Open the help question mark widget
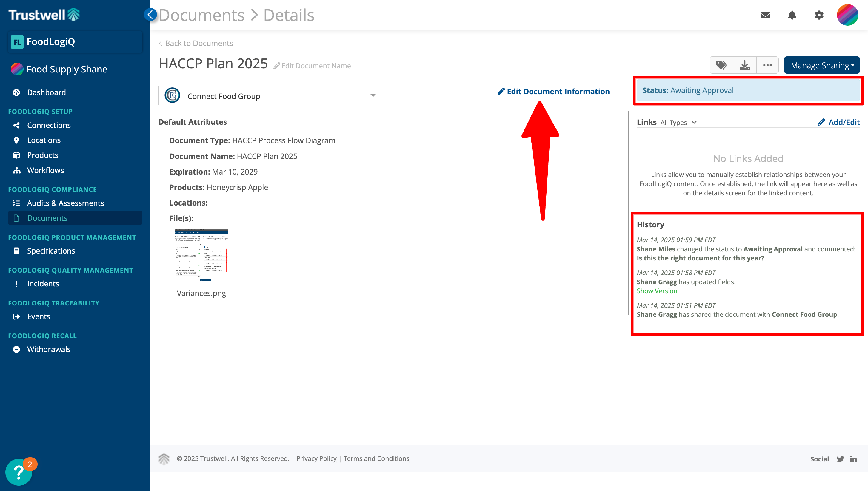868x491 pixels. point(19,472)
